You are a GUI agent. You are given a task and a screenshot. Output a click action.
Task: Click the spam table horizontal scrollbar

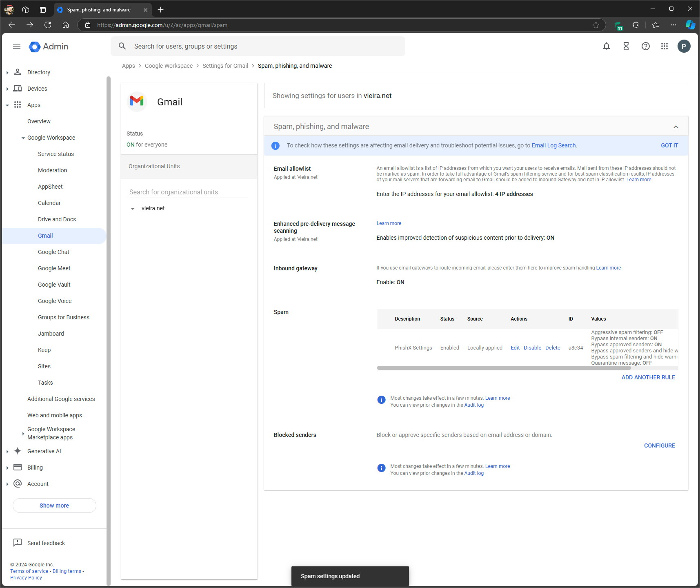504,368
